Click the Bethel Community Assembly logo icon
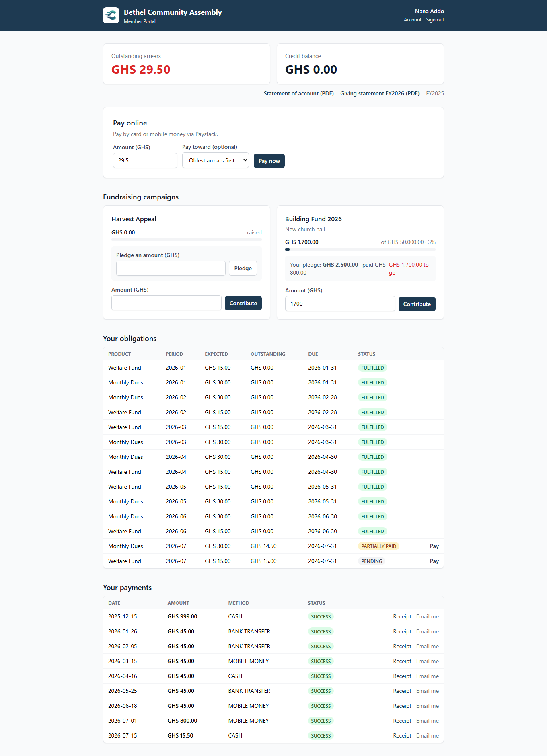 (111, 15)
